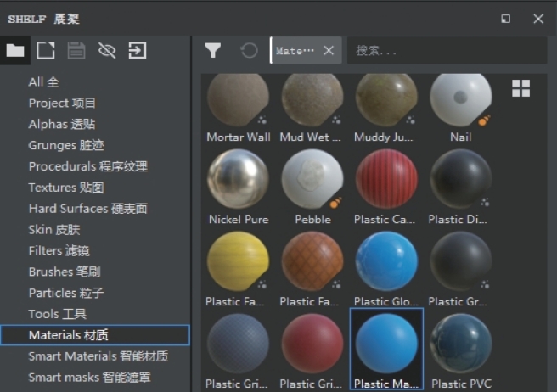
Task: Select the Nickel Pure material
Action: click(239, 188)
